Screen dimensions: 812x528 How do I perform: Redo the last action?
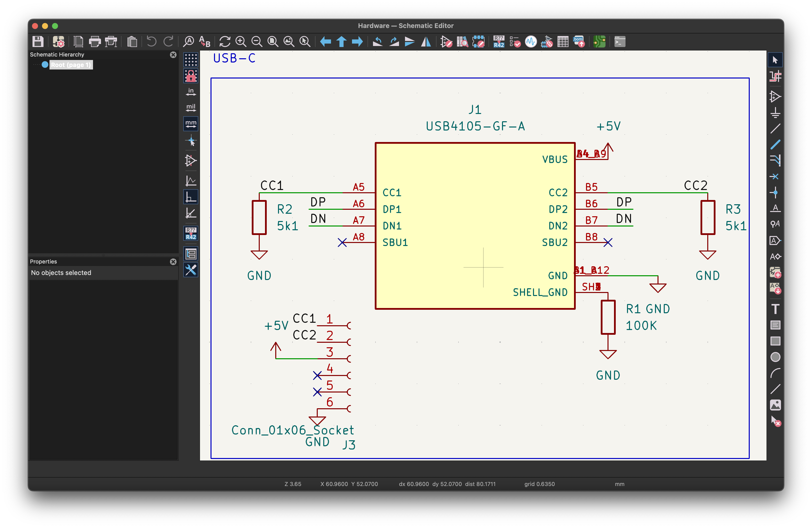click(x=168, y=41)
